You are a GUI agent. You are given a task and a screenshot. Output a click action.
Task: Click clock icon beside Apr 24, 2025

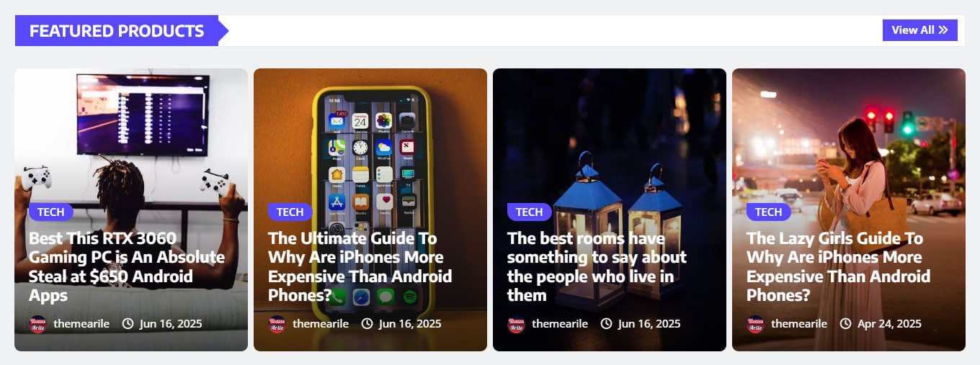[x=846, y=324]
